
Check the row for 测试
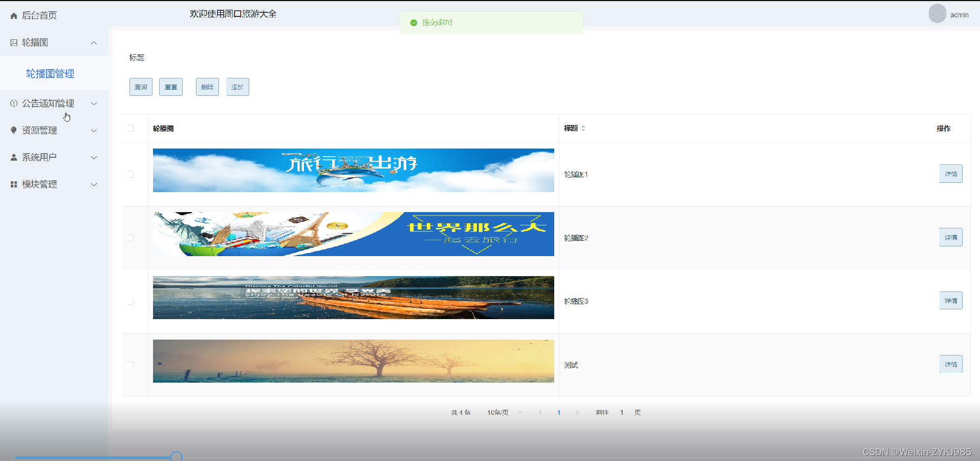click(130, 365)
